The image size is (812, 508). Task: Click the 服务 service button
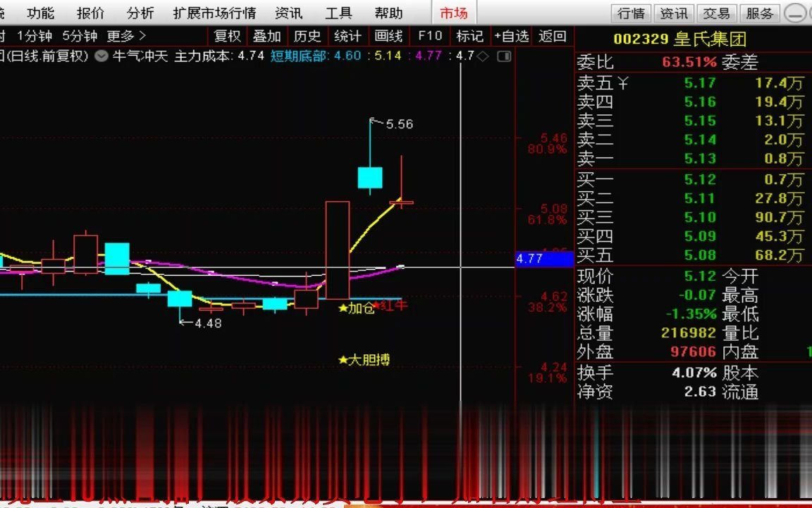coord(759,12)
